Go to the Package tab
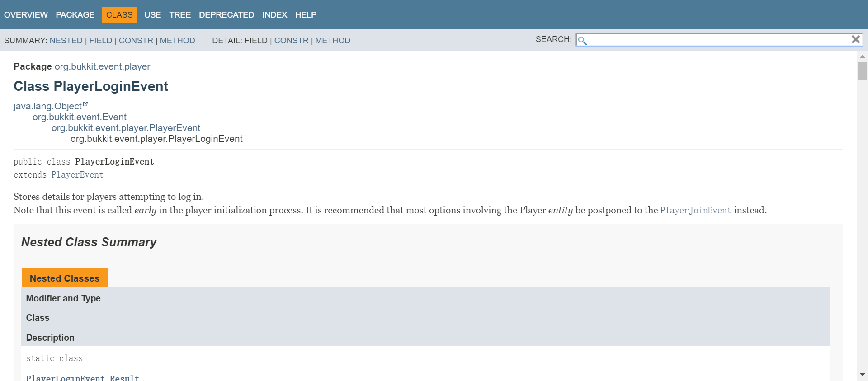 [75, 15]
